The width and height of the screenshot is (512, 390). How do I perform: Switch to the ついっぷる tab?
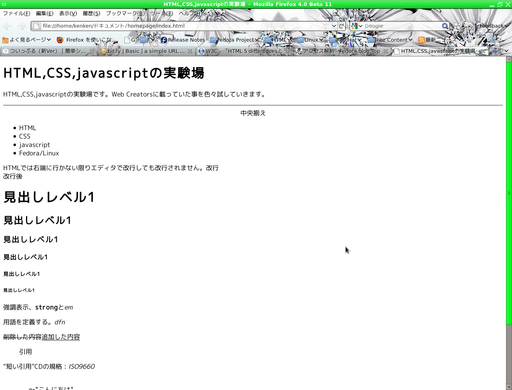coord(47,51)
